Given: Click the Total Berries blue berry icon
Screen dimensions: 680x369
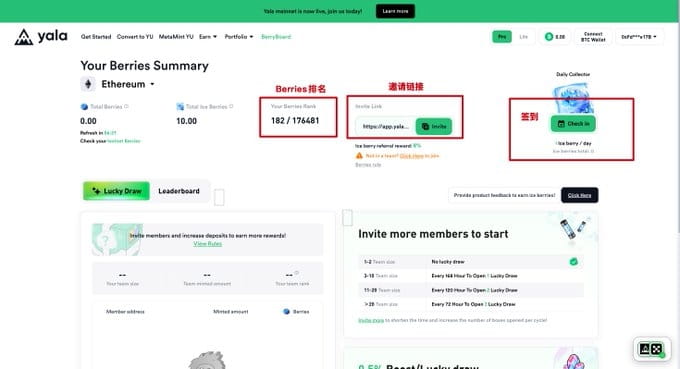Looking at the screenshot, I should (x=84, y=107).
